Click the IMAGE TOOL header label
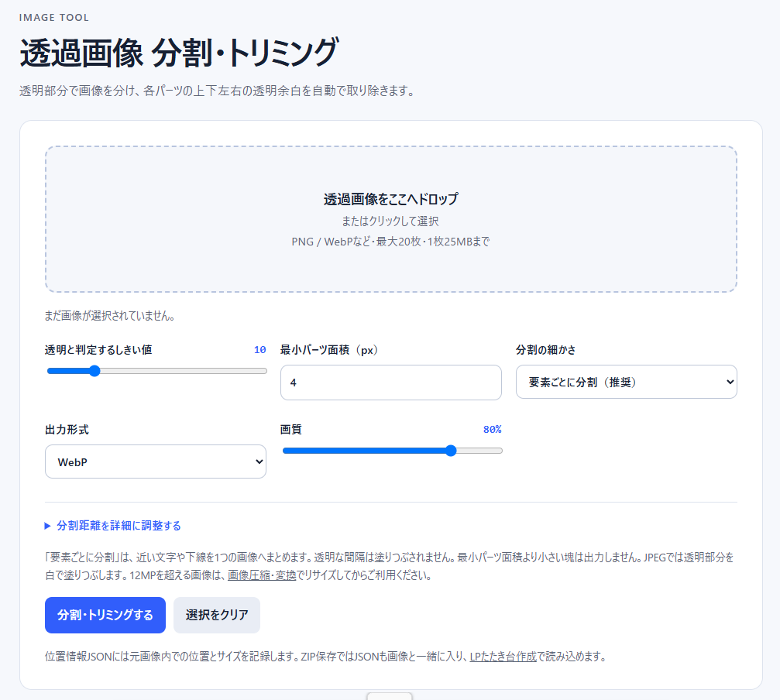This screenshot has height=700, width=780. pos(53,17)
